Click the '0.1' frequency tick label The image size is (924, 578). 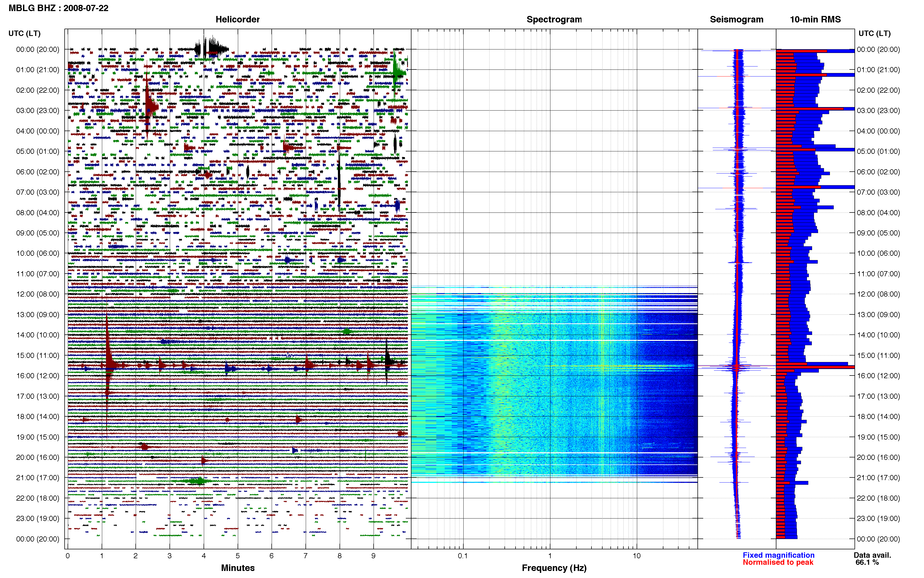[x=463, y=556]
